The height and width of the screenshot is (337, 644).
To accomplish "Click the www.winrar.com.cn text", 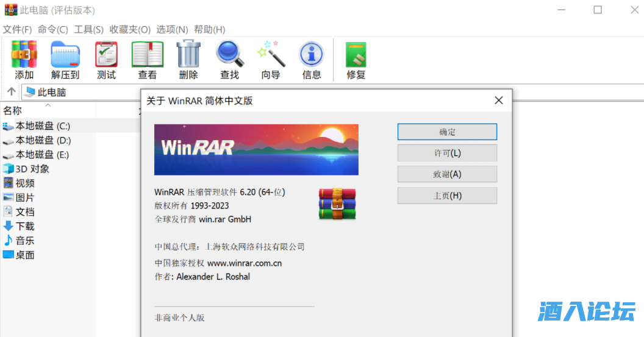I will pyautogui.click(x=245, y=263).
